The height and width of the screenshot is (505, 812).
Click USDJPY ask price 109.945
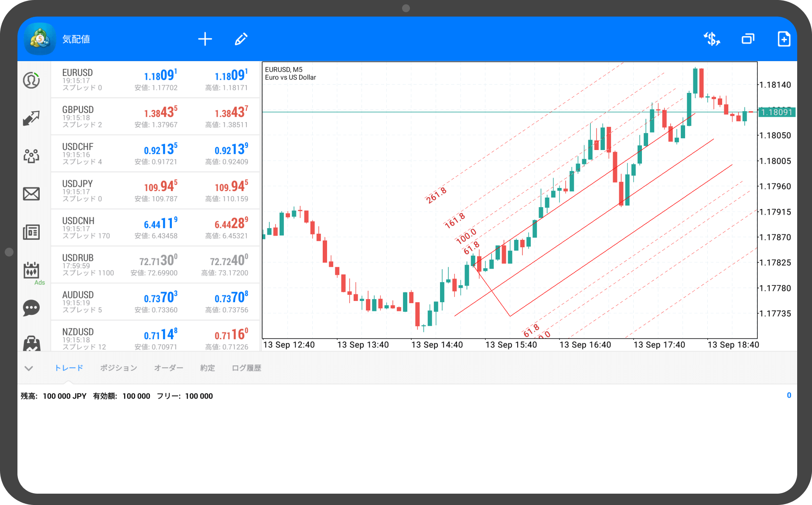point(231,186)
